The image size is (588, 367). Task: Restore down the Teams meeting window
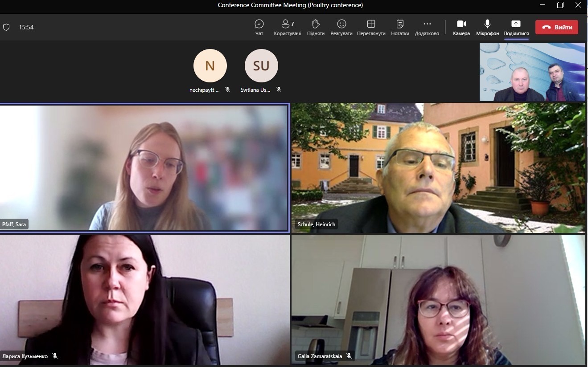click(x=560, y=5)
